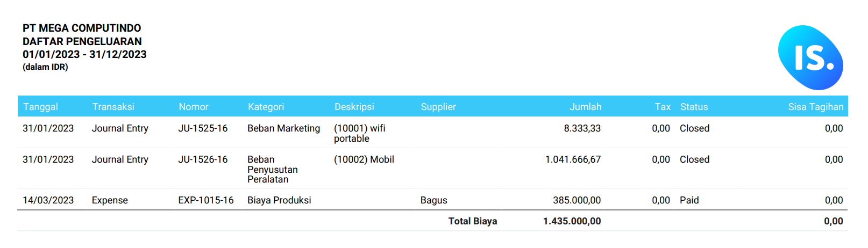Screen dimensions: 868x248
Task: Click the Status column header
Action: tap(694, 107)
